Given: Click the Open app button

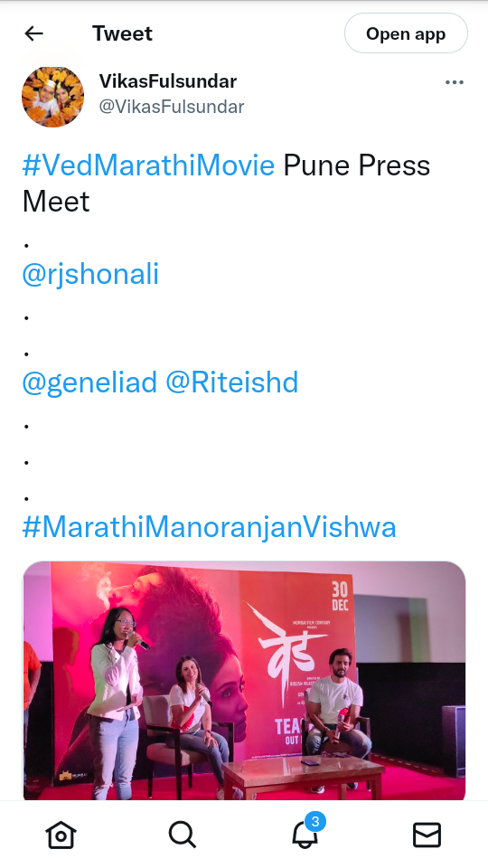Looking at the screenshot, I should click(406, 33).
